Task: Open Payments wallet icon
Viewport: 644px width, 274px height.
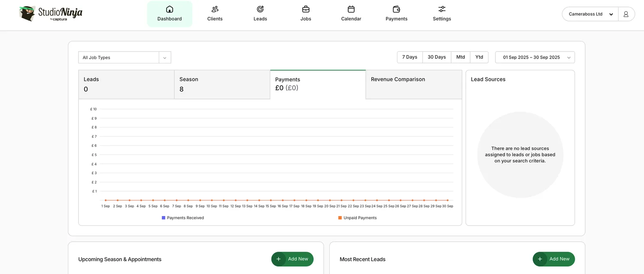Action: [397, 9]
